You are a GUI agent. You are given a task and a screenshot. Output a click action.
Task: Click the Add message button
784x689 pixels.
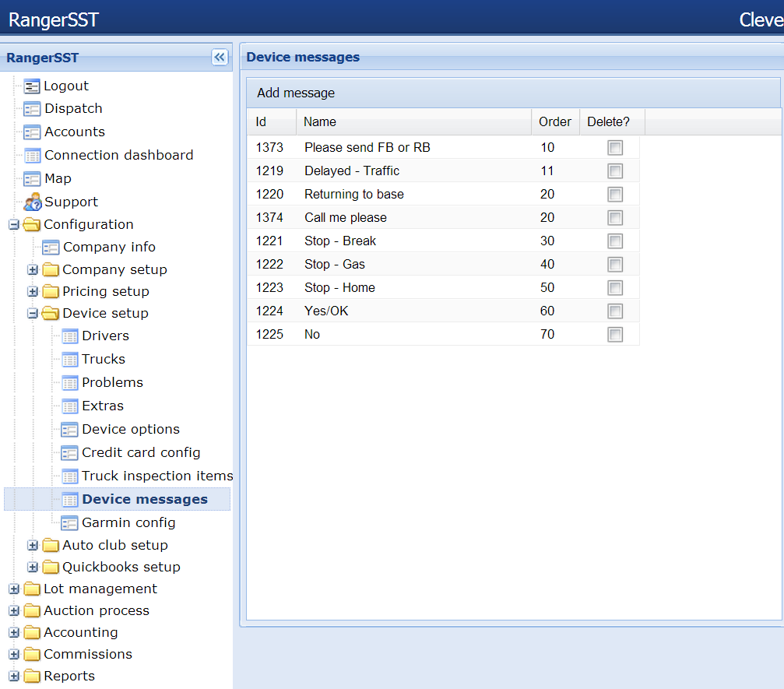pyautogui.click(x=296, y=93)
